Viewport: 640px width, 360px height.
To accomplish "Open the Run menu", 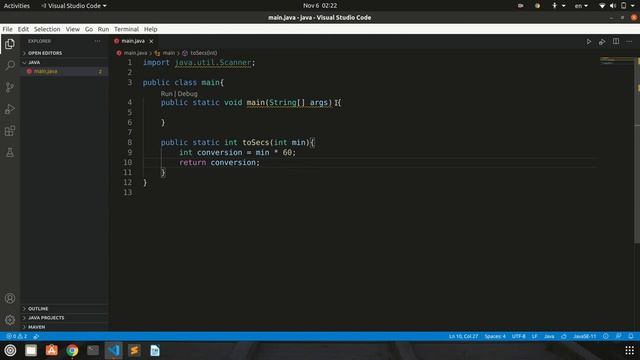I will point(103,29).
